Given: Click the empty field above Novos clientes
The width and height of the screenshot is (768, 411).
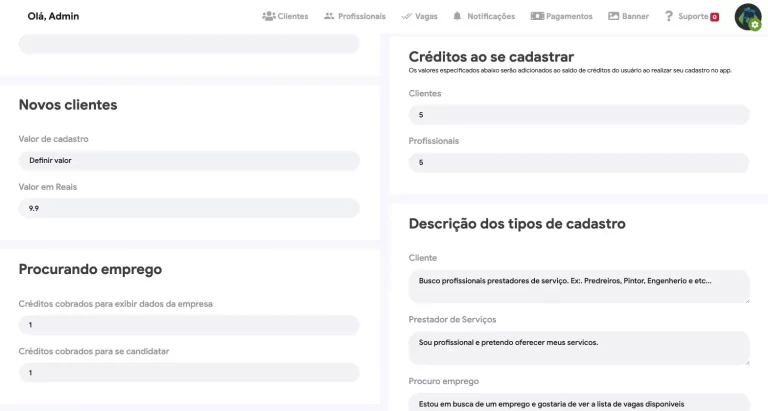Looking at the screenshot, I should (189, 44).
